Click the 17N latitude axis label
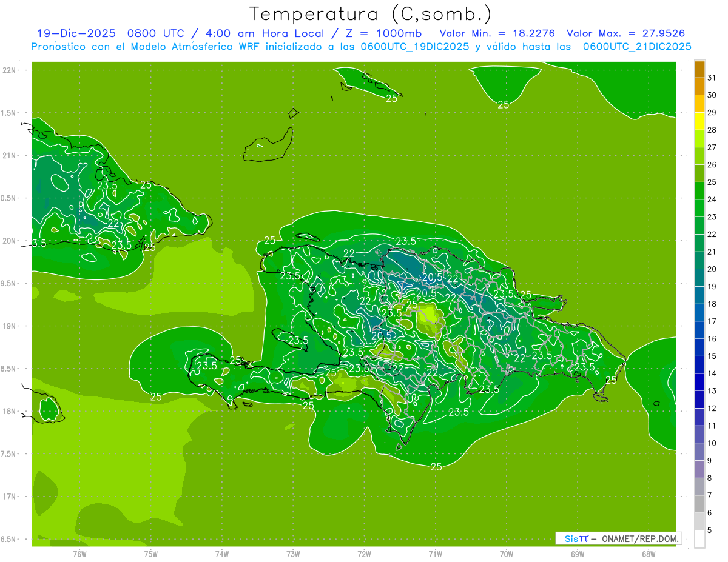The height and width of the screenshot is (562, 728). tap(10, 497)
